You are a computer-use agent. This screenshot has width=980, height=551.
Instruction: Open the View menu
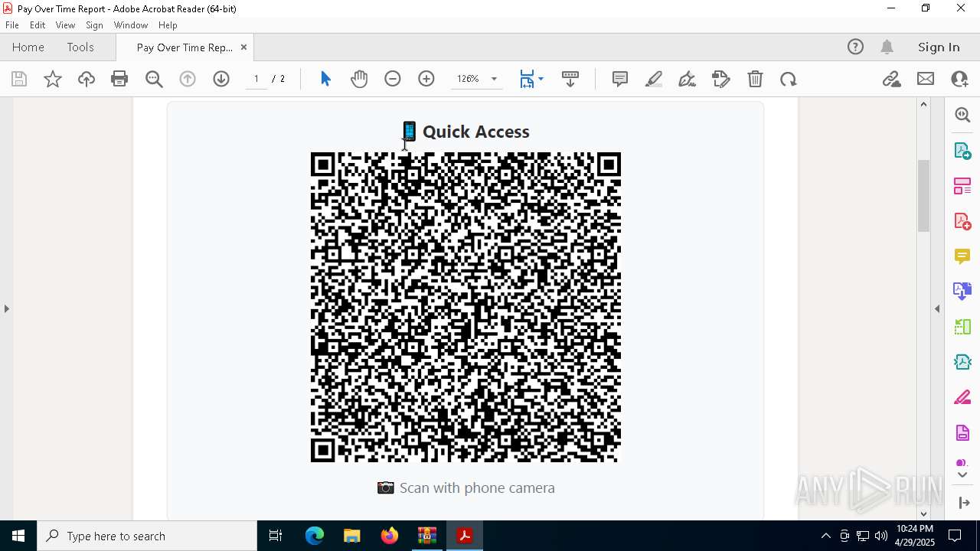tap(66, 25)
